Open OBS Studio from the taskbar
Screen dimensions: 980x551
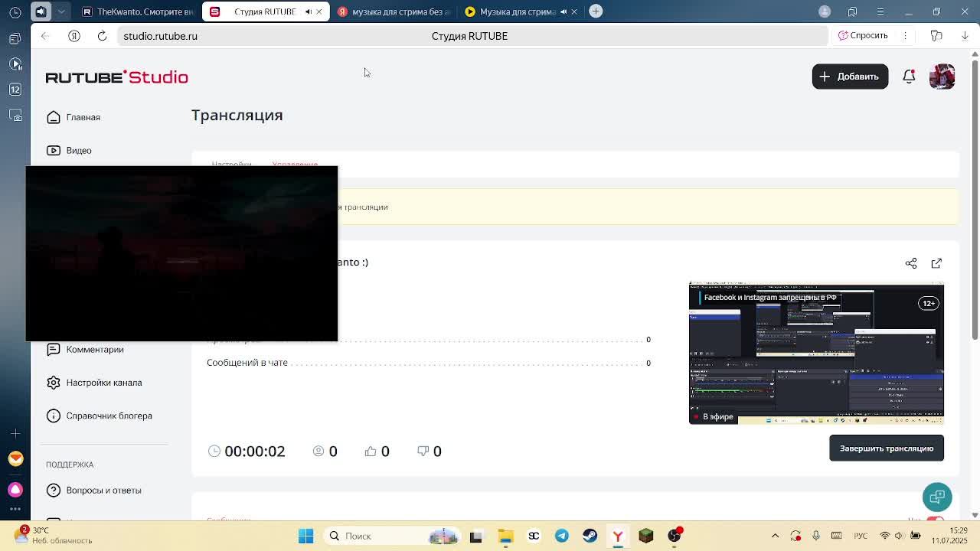click(674, 536)
